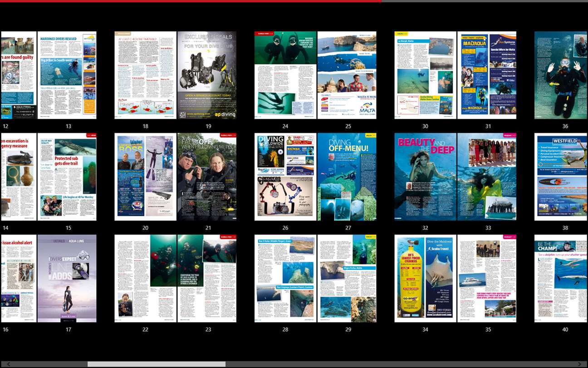The image size is (588, 368).
Task: Open page 18 'At least check the timetable' thumbnail
Action: click(146, 75)
